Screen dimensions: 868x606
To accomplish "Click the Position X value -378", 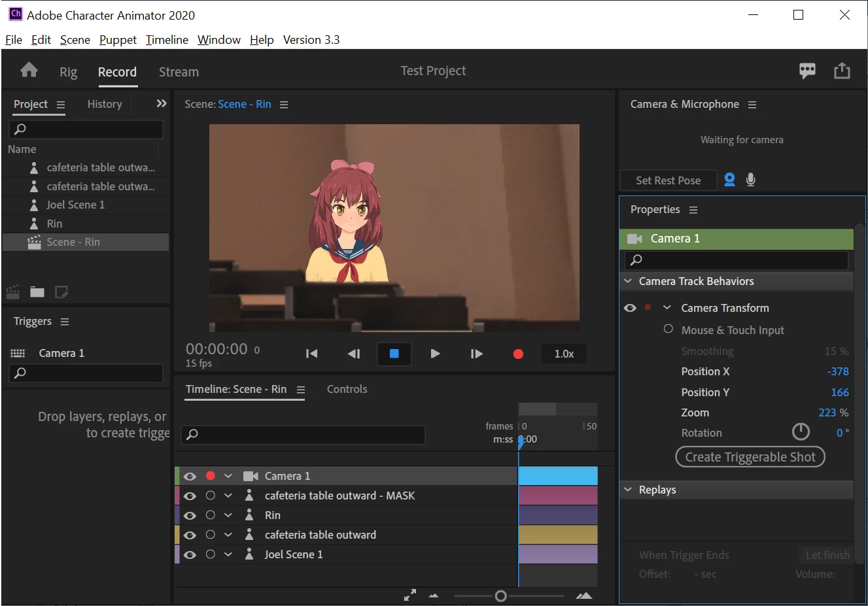I will click(x=838, y=371).
